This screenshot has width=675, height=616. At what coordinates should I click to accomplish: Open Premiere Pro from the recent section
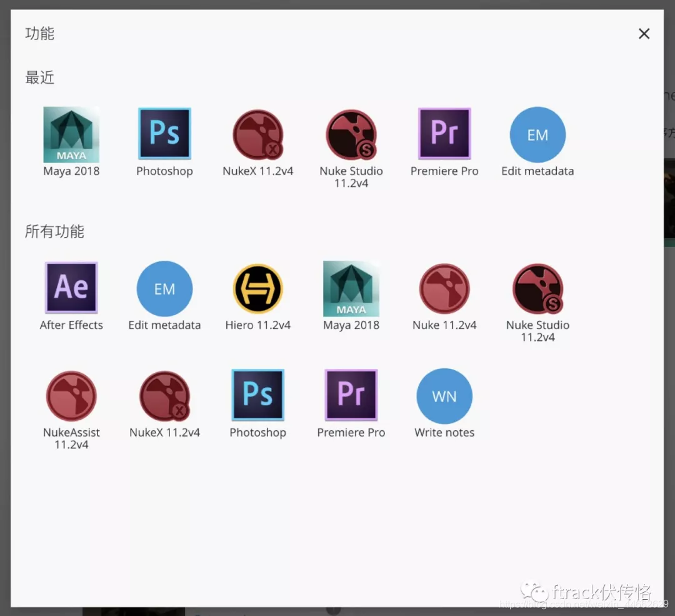pos(444,133)
